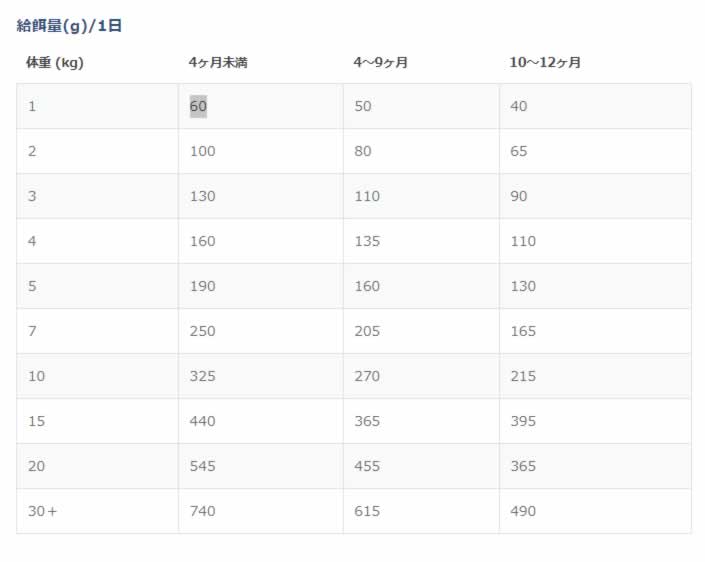Click the 440 value in the 15 kg row

(x=202, y=421)
